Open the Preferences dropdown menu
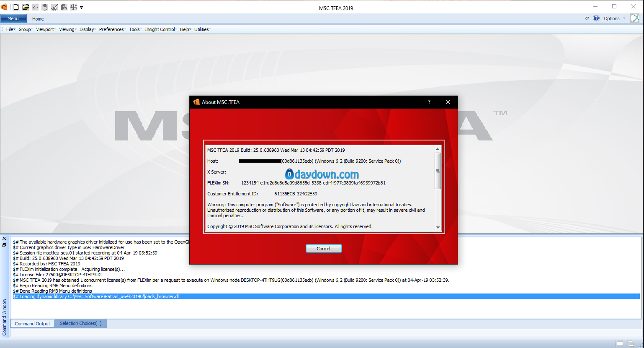 click(112, 29)
